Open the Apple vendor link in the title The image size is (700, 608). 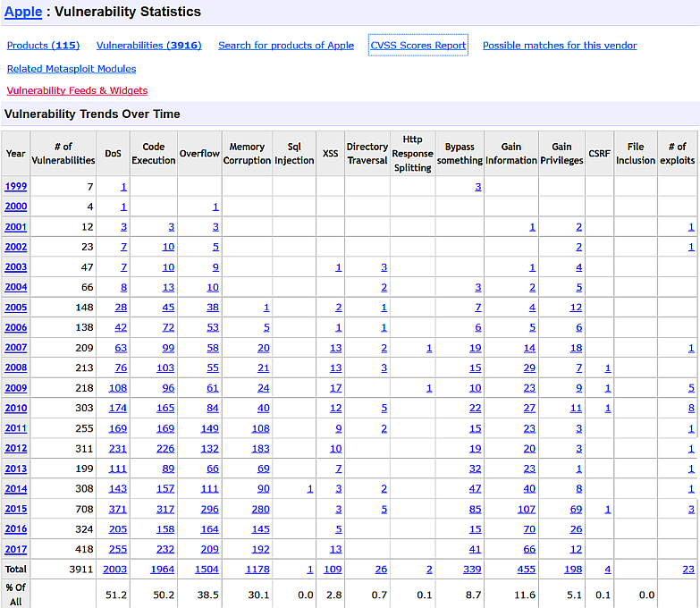[x=23, y=12]
